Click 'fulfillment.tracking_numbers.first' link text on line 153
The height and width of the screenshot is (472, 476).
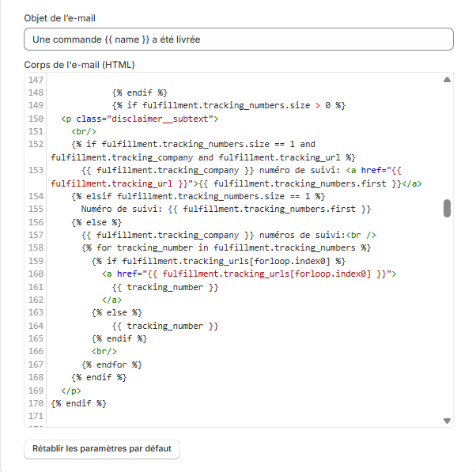click(300, 183)
